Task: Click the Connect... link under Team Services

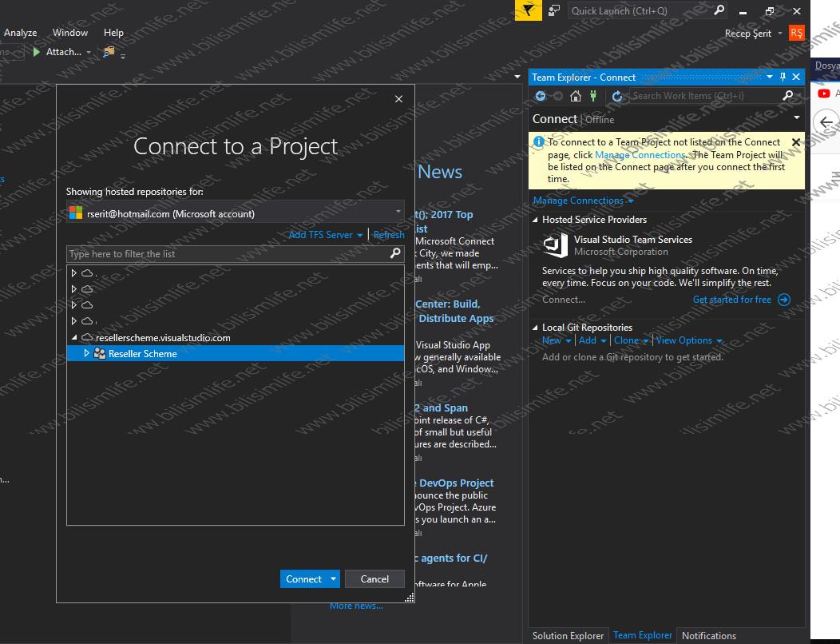Action: [564, 300]
